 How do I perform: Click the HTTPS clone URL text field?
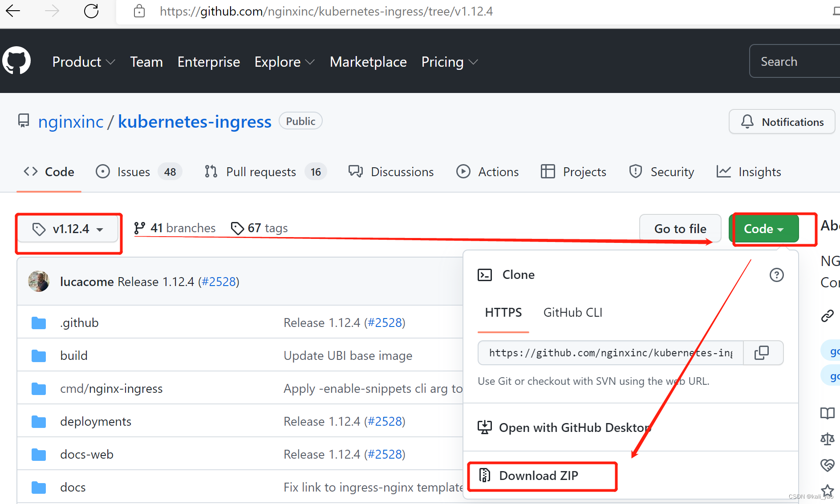coord(610,353)
